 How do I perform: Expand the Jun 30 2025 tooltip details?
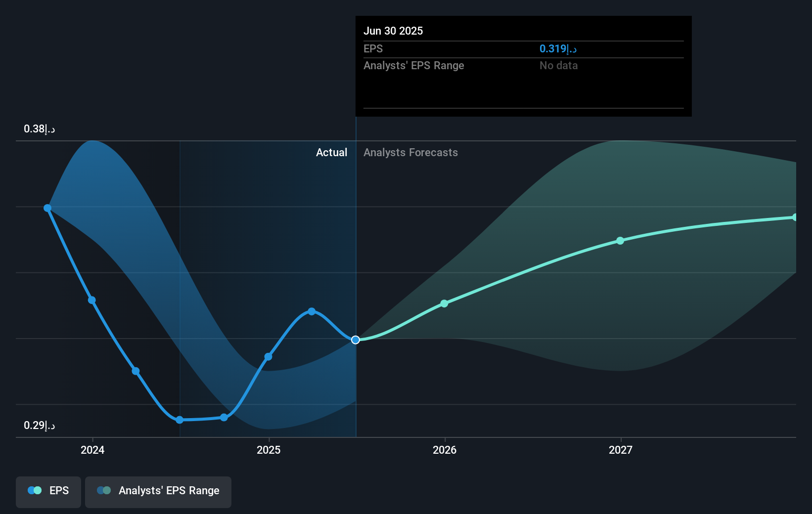click(394, 31)
